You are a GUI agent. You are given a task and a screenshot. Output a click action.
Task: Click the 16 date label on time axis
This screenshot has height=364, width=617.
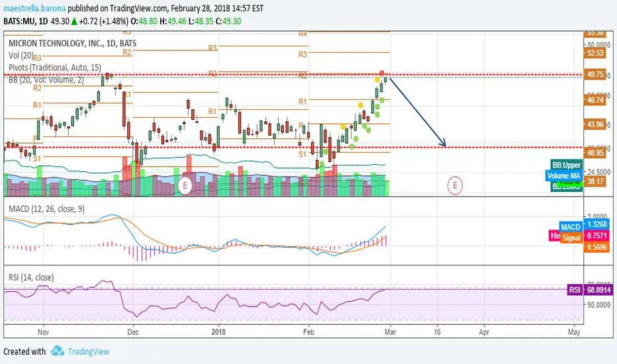pyautogui.click(x=437, y=332)
